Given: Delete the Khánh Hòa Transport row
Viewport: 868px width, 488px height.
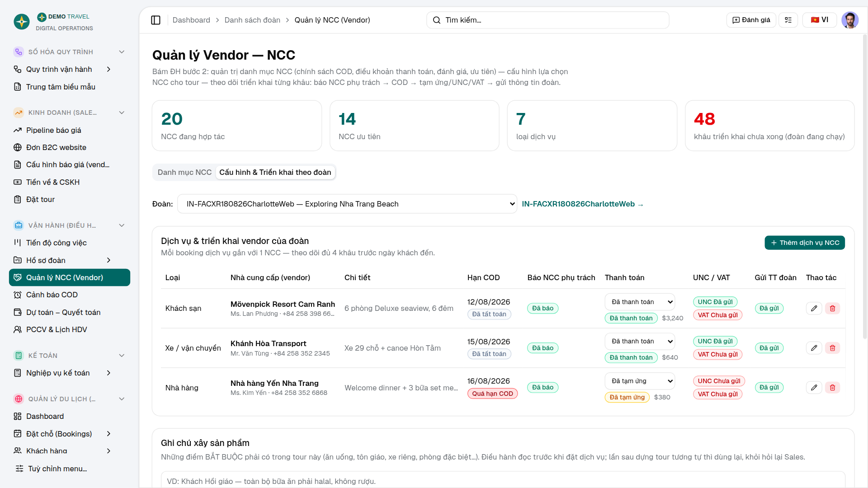Looking at the screenshot, I should click(832, 348).
